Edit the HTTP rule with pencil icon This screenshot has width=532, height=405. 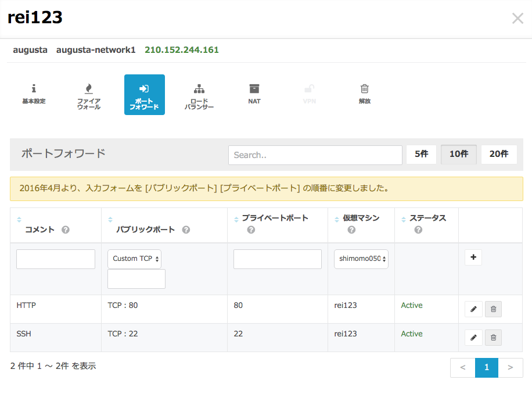pos(473,309)
